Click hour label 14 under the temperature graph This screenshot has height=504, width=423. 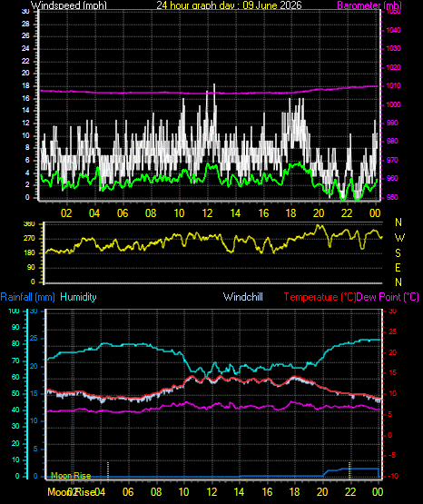[x=240, y=492]
